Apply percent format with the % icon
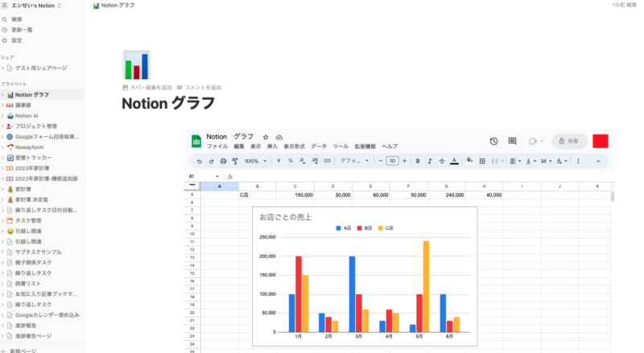 point(291,161)
